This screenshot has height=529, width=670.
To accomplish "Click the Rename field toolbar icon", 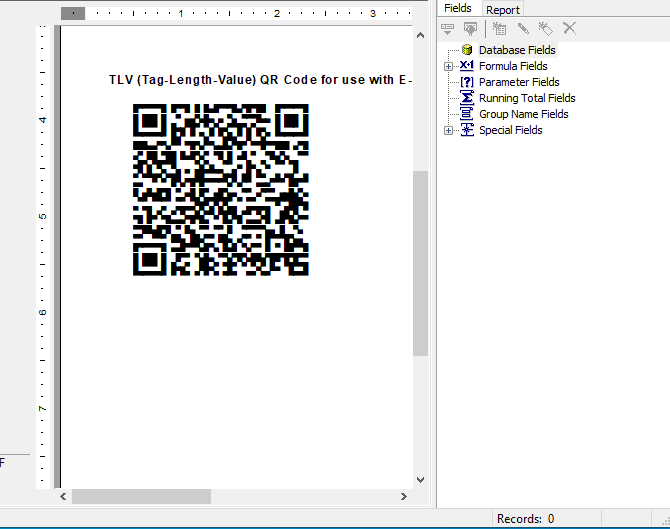I will tap(546, 29).
